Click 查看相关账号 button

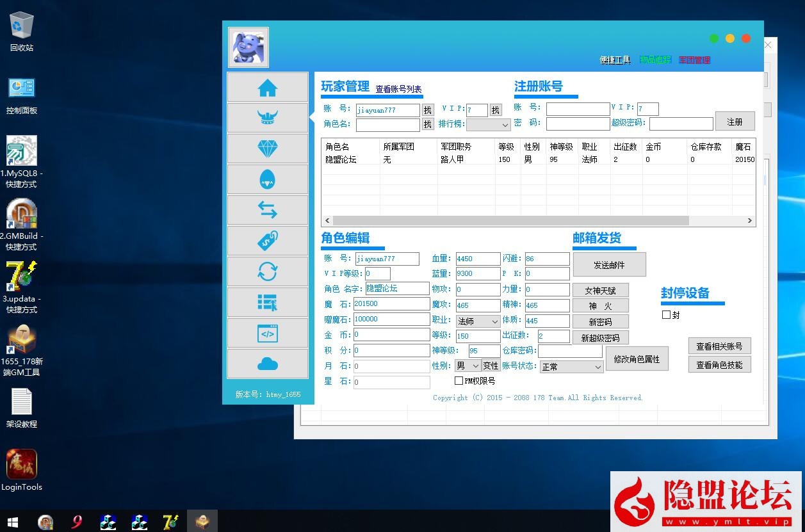click(719, 346)
